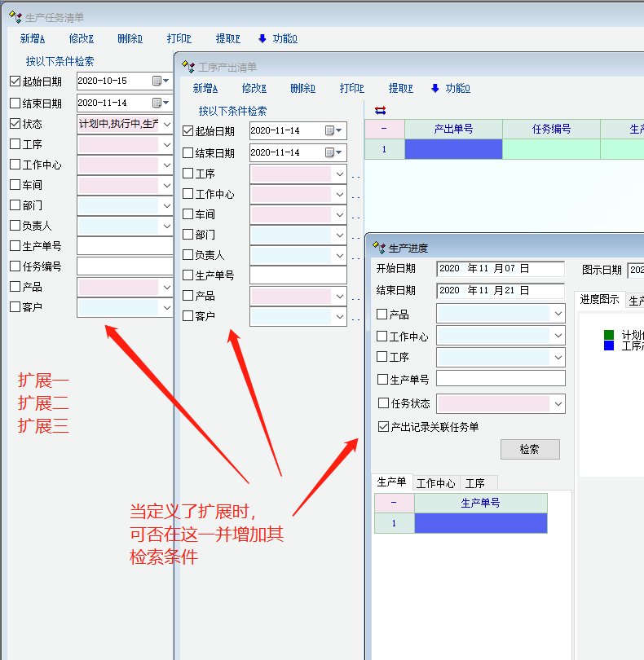This screenshot has height=660, width=644.
Task: Click blue down-arrow icon in 生产任务清单 toolbar
Action: tap(262, 38)
